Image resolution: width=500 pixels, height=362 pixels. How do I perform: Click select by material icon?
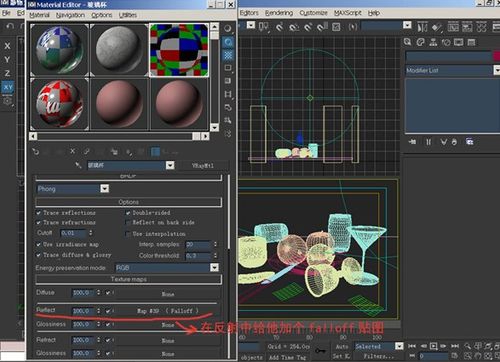pos(228,120)
